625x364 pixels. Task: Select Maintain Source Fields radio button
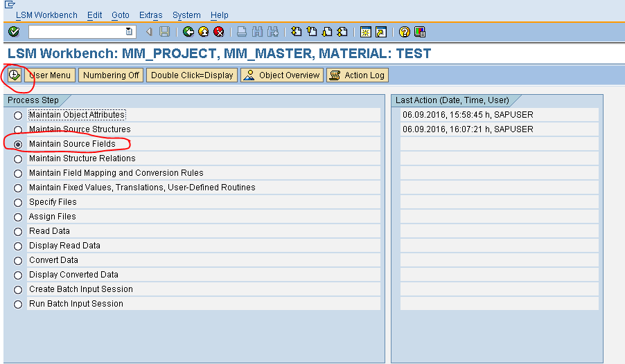(x=18, y=145)
